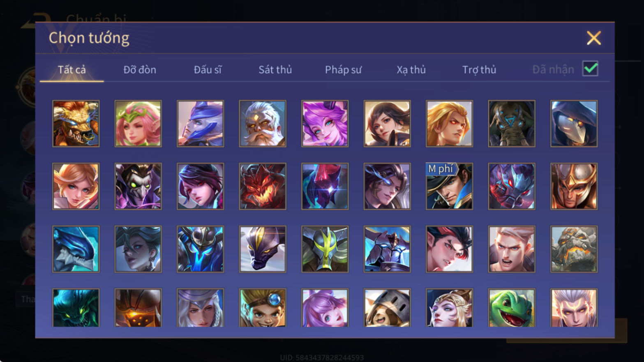Toggle the 'Đã nhận' checkbox
The image size is (644, 362).
[x=590, y=69]
